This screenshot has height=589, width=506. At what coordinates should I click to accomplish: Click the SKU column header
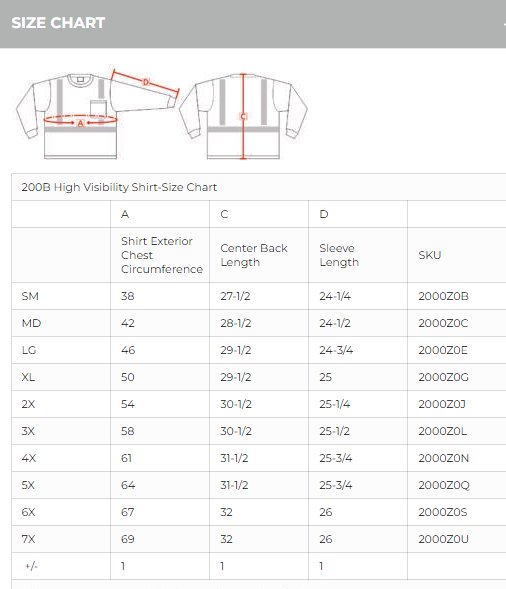point(430,255)
